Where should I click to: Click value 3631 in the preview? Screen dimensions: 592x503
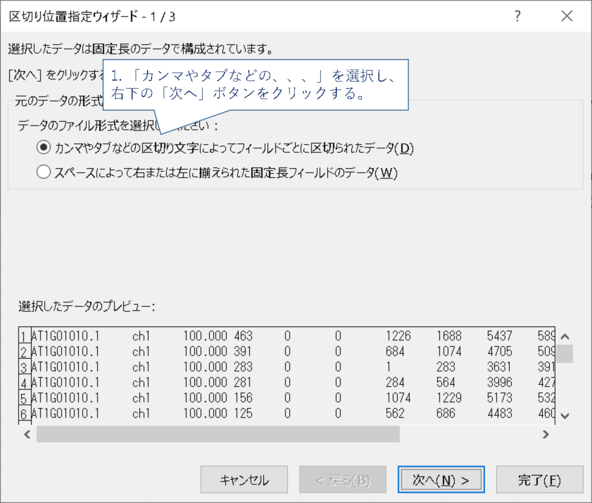tap(500, 367)
